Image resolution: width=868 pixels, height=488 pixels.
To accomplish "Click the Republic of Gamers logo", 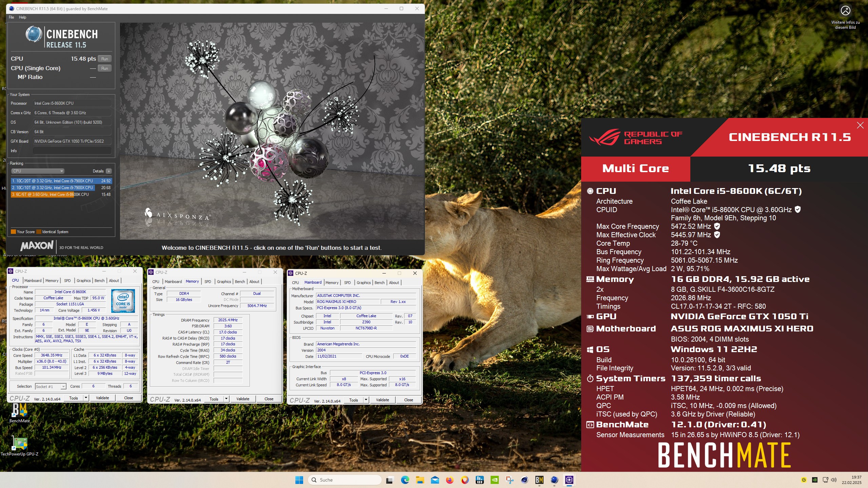I will pos(636,138).
